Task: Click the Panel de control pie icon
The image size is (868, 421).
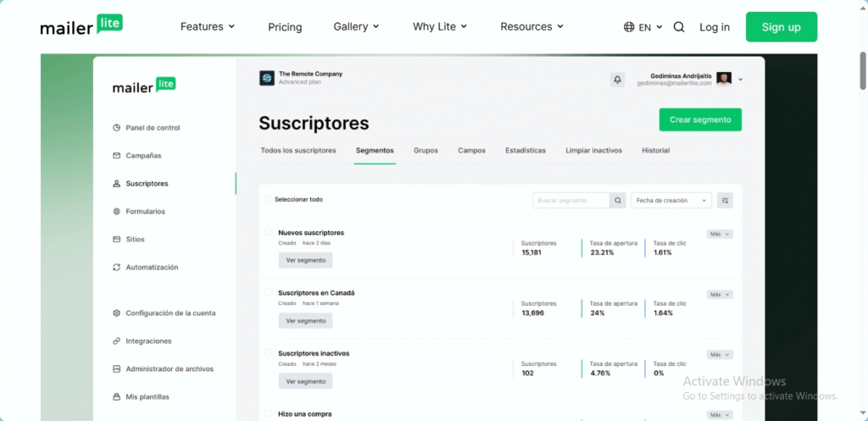Action: 116,128
